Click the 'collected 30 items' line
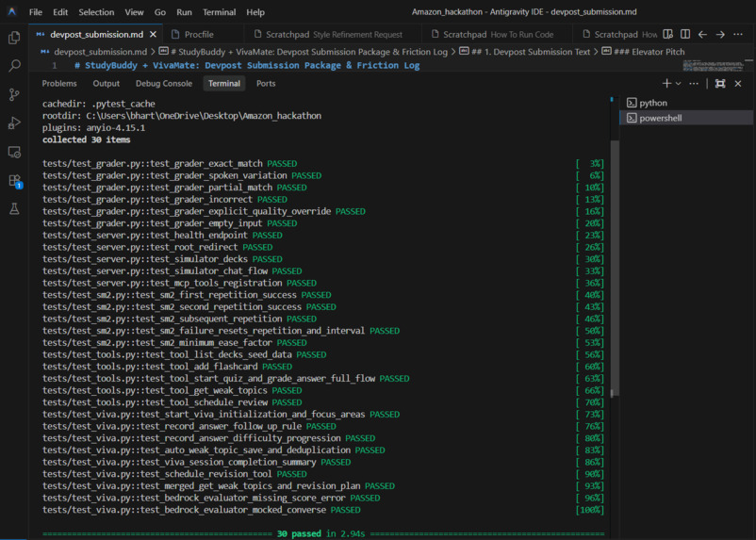Viewport: 756px width, 540px height. click(x=87, y=139)
